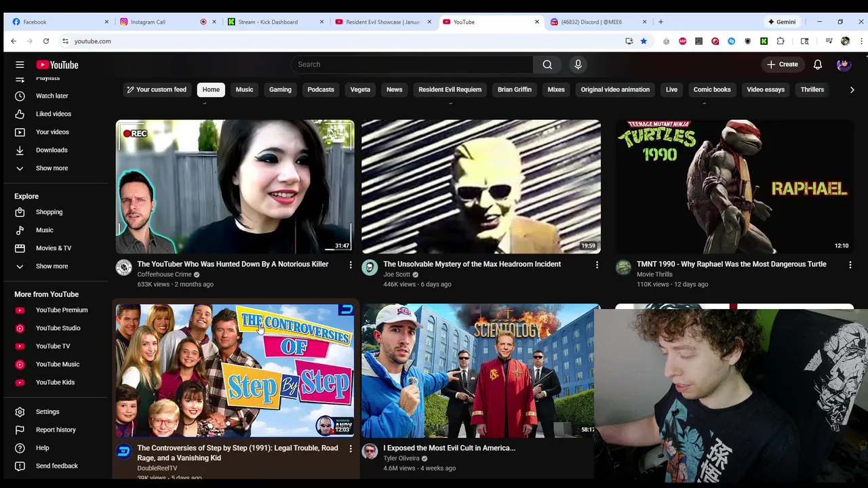The height and width of the screenshot is (488, 868).
Task: Select the Thrillers filter chip
Action: [x=812, y=89]
